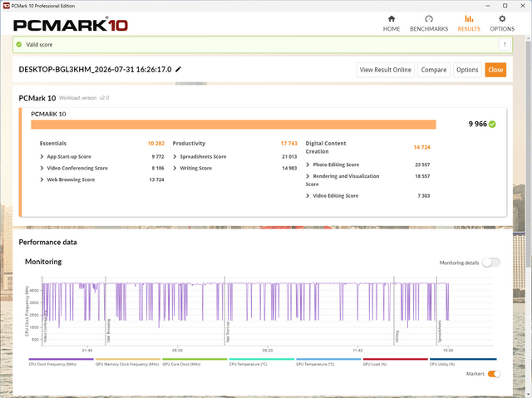Screen dimensions: 532x398
Task: Click the Spreadsheets chart marker
Action: click(440, 332)
